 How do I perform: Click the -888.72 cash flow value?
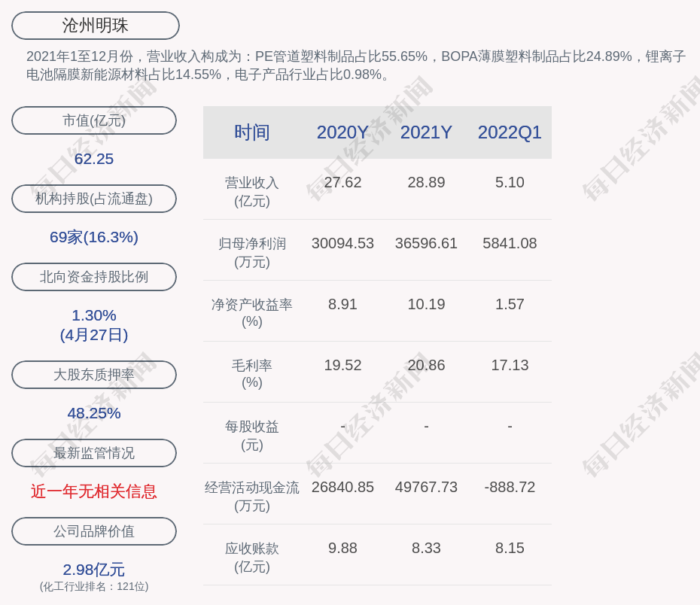tap(510, 487)
